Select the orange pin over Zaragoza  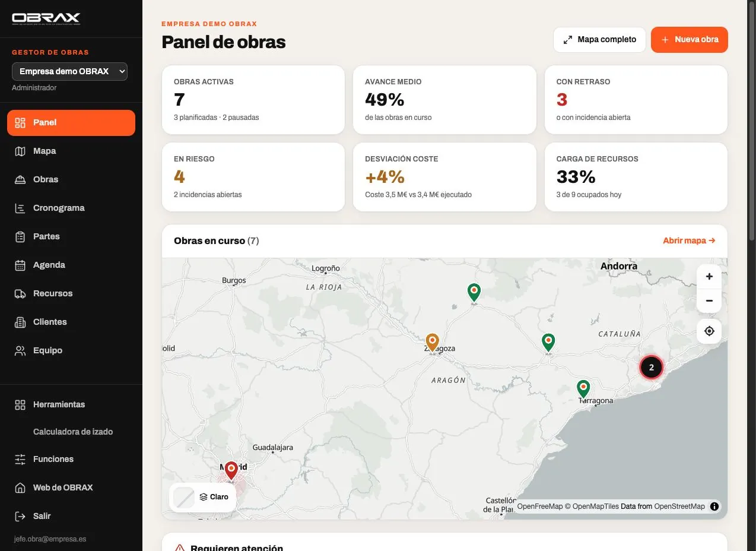[433, 342]
